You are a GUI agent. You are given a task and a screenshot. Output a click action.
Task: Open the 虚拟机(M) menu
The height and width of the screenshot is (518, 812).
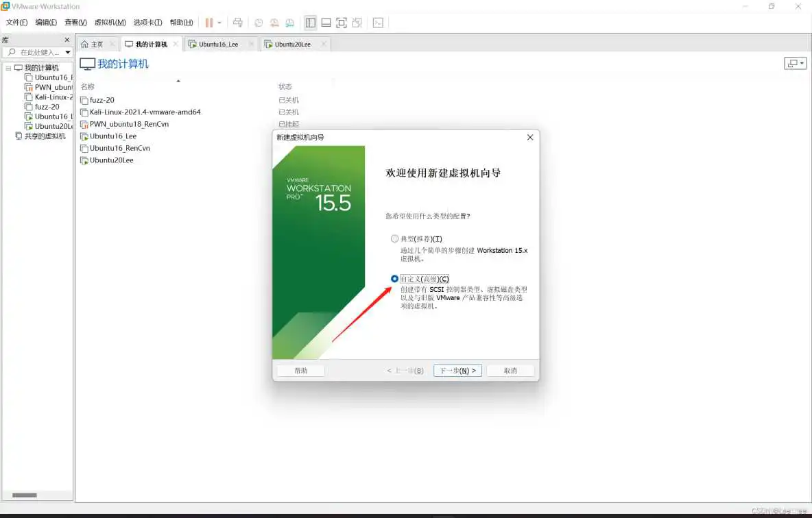110,23
